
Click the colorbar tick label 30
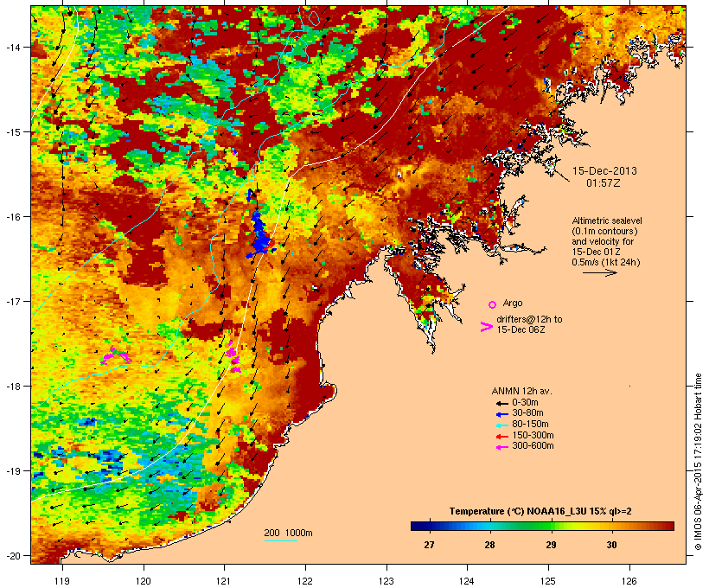pyautogui.click(x=611, y=545)
